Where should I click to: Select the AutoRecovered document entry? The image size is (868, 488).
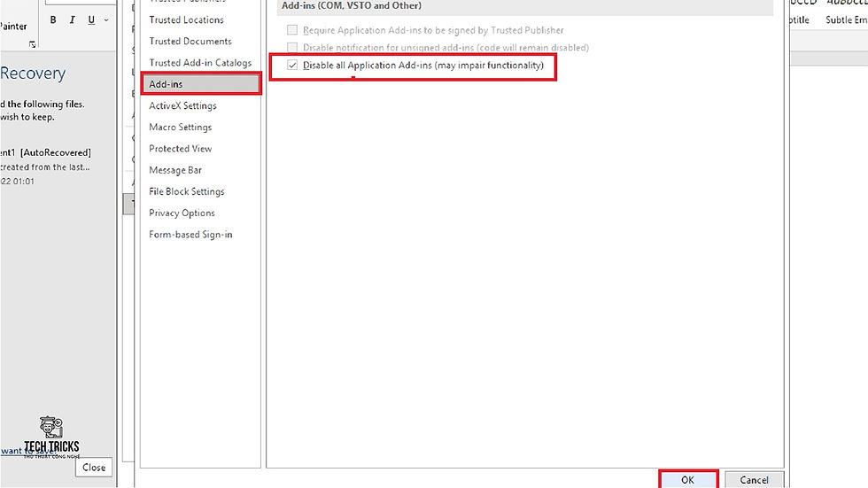click(47, 166)
